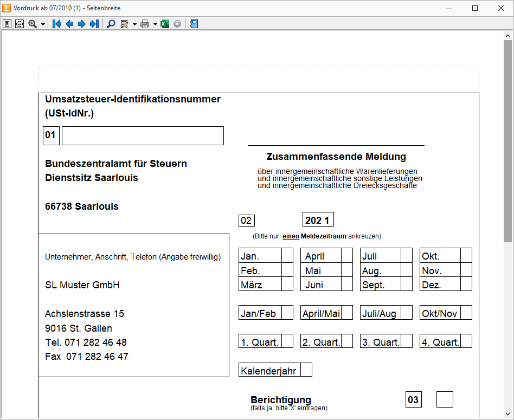Image resolution: width=514 pixels, height=420 pixels.
Task: Click the vertical scrollbar down arrow
Action: tap(508, 414)
